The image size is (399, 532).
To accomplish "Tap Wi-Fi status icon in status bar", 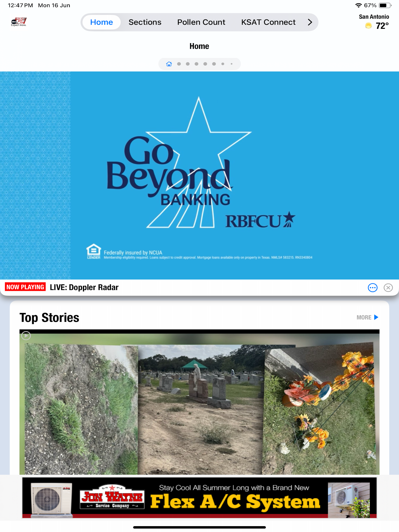I will coord(358,5).
